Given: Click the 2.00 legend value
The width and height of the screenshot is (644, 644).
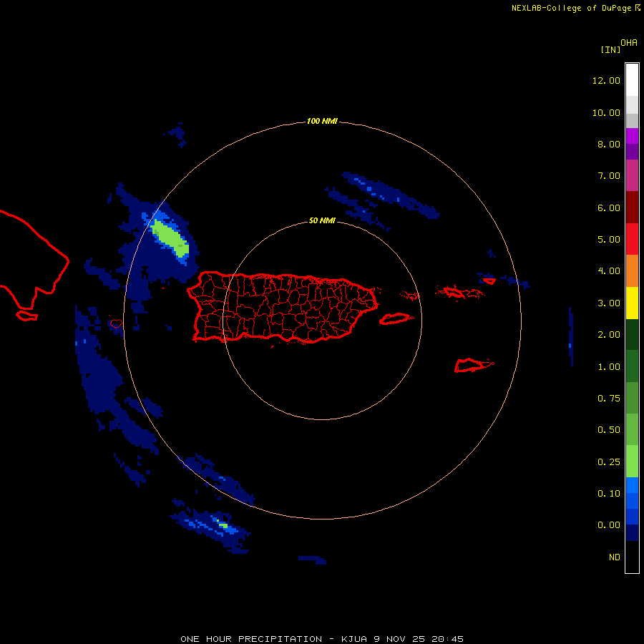Looking at the screenshot, I should (x=608, y=335).
